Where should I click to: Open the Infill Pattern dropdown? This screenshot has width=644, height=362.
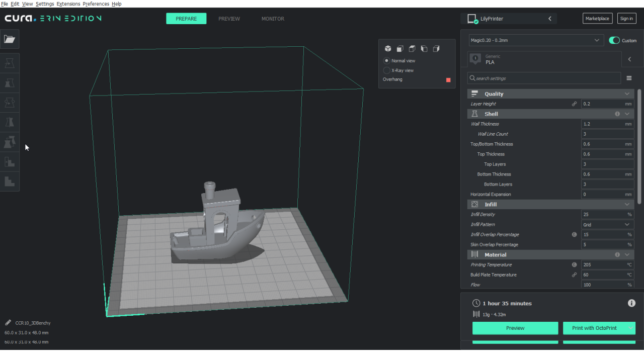click(x=607, y=224)
